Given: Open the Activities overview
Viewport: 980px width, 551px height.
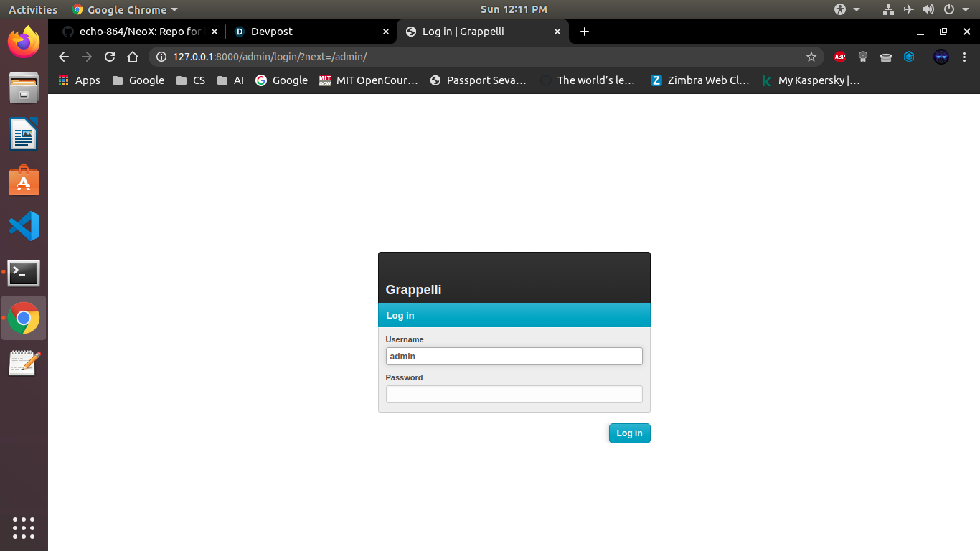Looking at the screenshot, I should [32, 9].
